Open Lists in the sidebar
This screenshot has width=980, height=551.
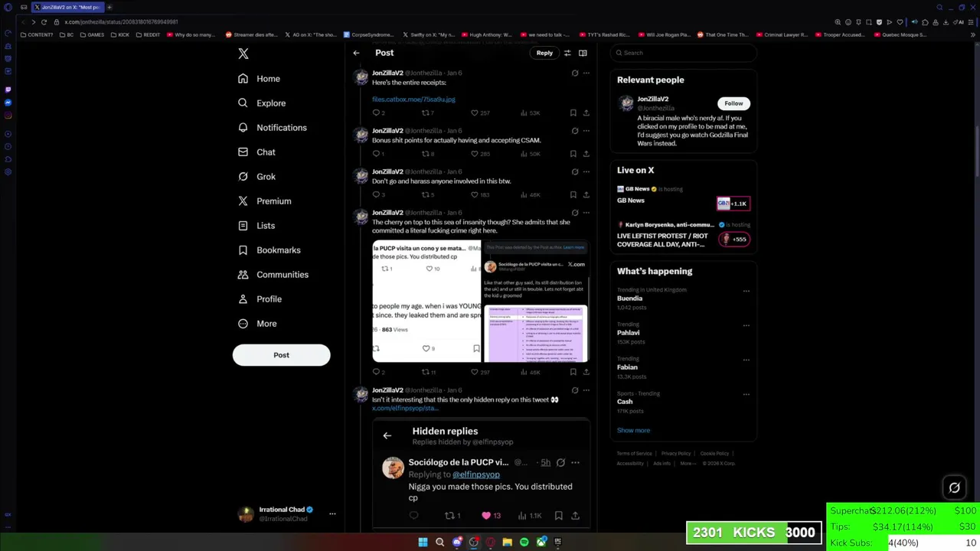click(x=256, y=226)
